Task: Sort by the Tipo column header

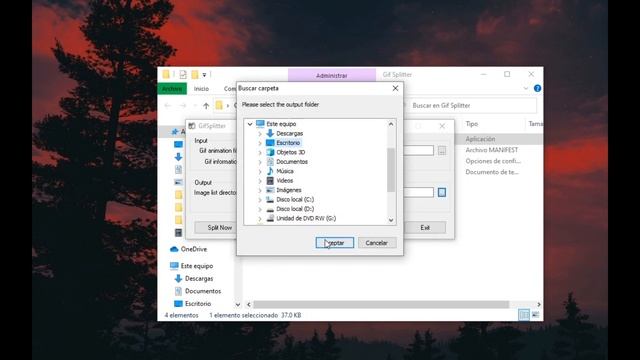Action: click(x=472, y=124)
